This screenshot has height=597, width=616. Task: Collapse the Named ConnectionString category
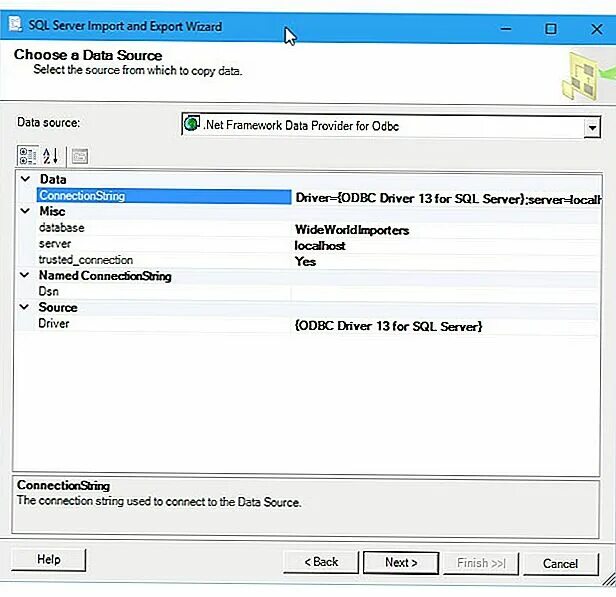click(25, 275)
